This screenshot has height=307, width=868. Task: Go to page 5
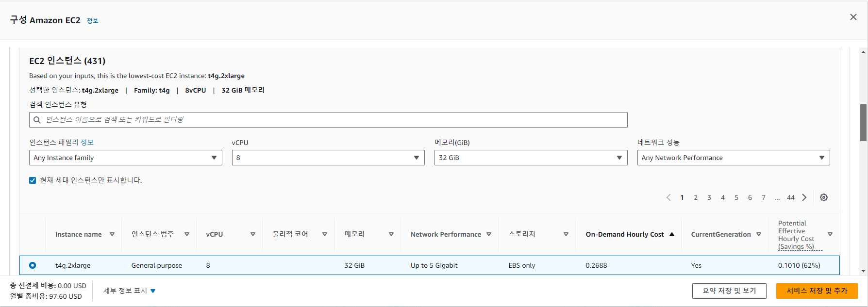(736, 197)
